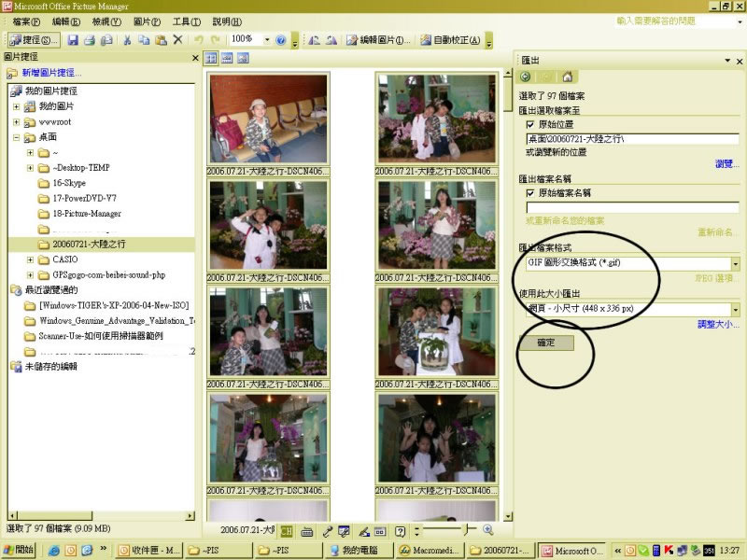
Task: Click the blue Help question icon
Action: 281,40
